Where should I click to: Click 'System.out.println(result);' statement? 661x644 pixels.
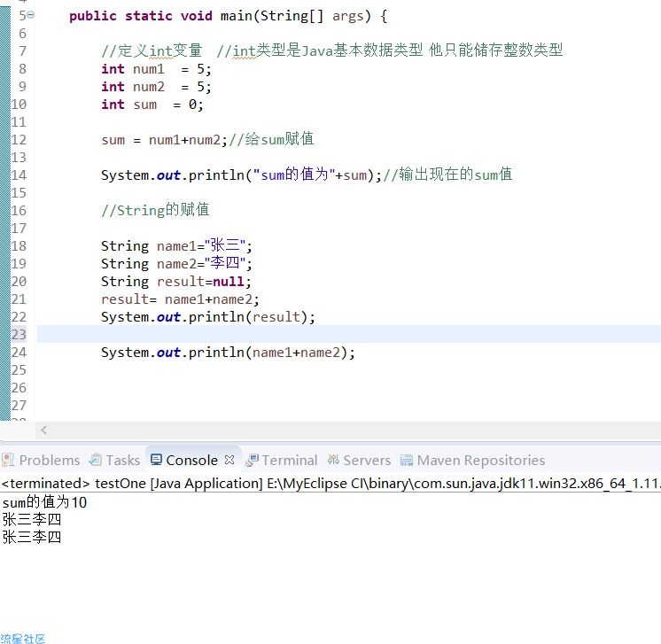point(208,316)
